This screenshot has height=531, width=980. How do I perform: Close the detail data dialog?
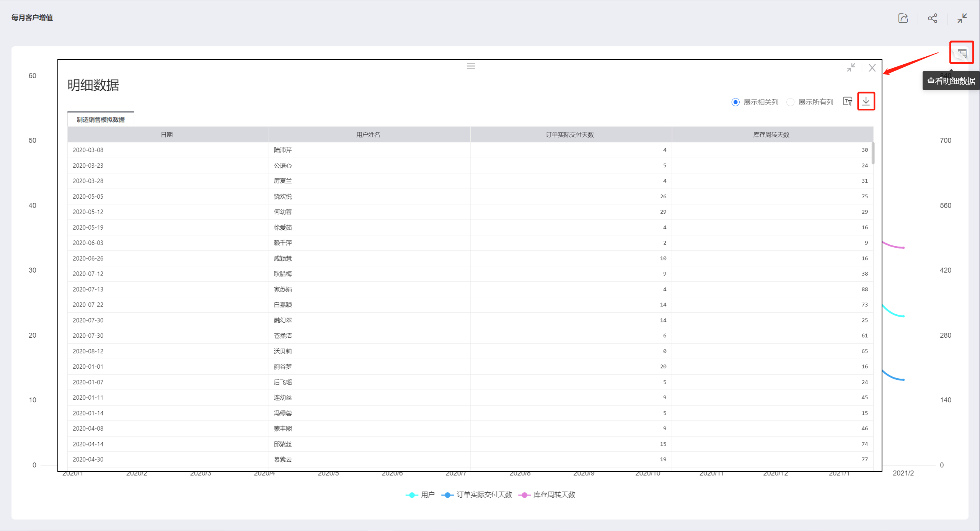(x=872, y=68)
